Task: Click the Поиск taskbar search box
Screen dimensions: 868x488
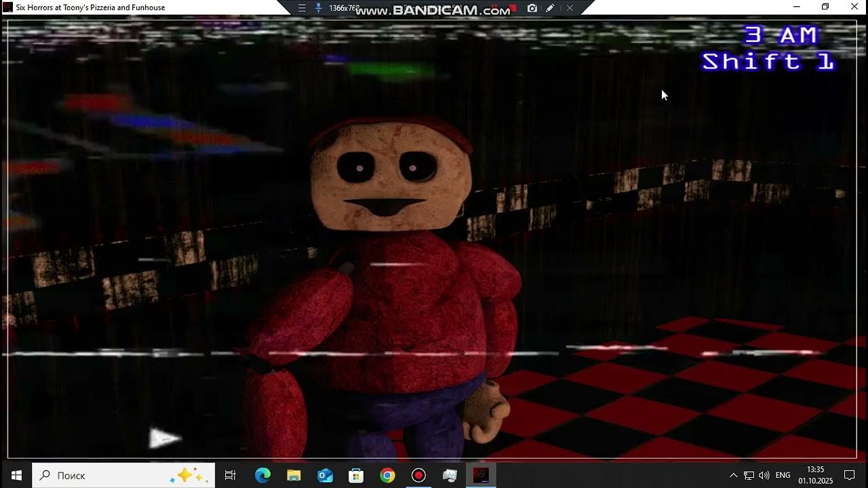Action: coord(123,475)
